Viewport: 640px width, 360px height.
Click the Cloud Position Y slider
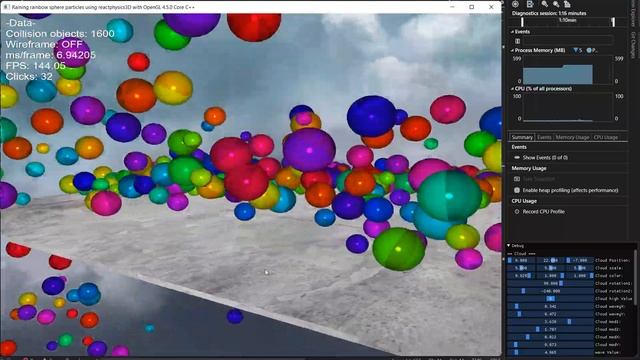550,260
